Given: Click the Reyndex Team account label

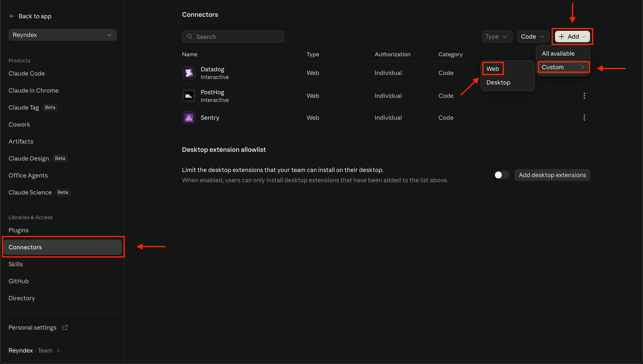Looking at the screenshot, I should point(30,350).
